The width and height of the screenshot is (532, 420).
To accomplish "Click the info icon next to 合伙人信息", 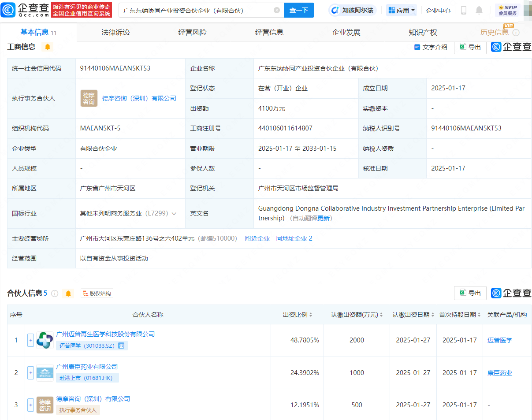I will (x=55, y=294).
